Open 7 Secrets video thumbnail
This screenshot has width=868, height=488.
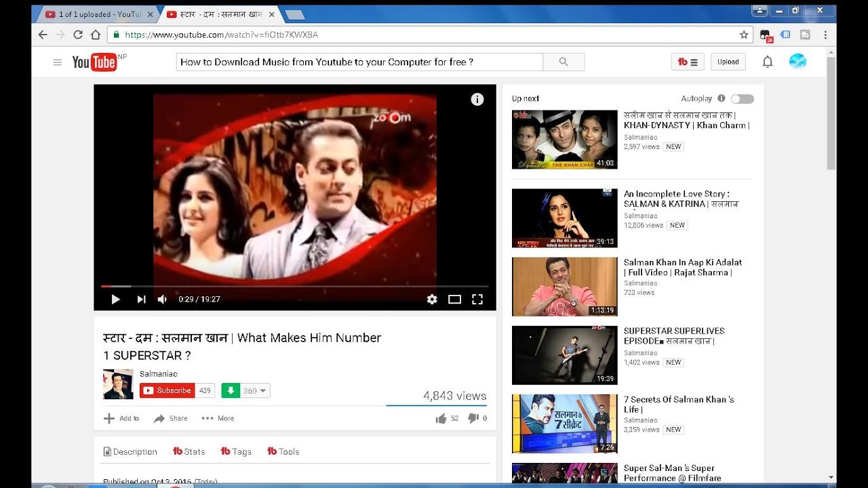564,424
